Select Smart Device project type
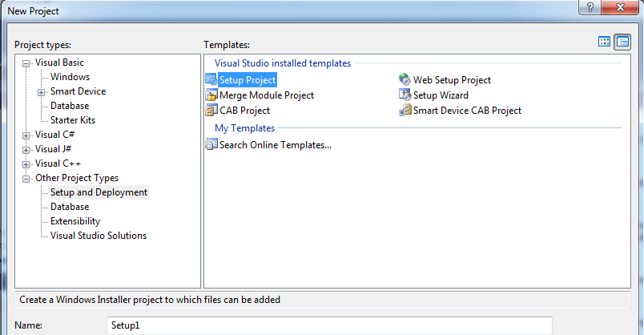Viewport: 644px width, 335px height. 78,91
